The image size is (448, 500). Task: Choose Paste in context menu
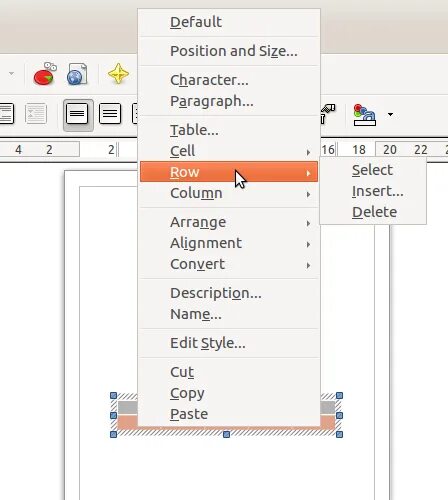pyautogui.click(x=229, y=414)
